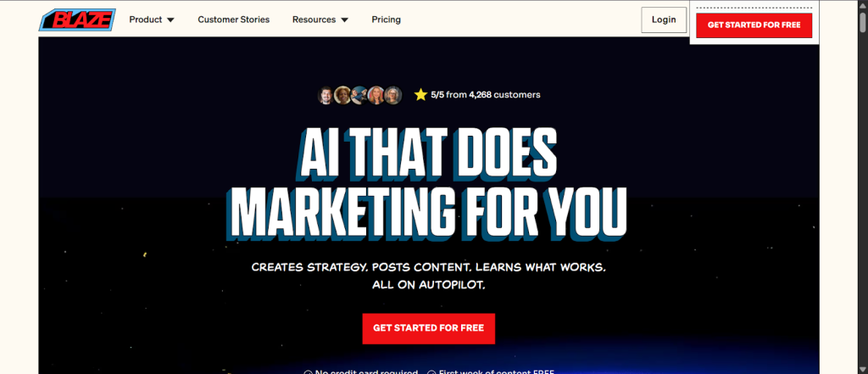The width and height of the screenshot is (868, 374).
Task: Click the AI That Does Marketing headline
Action: [428, 185]
